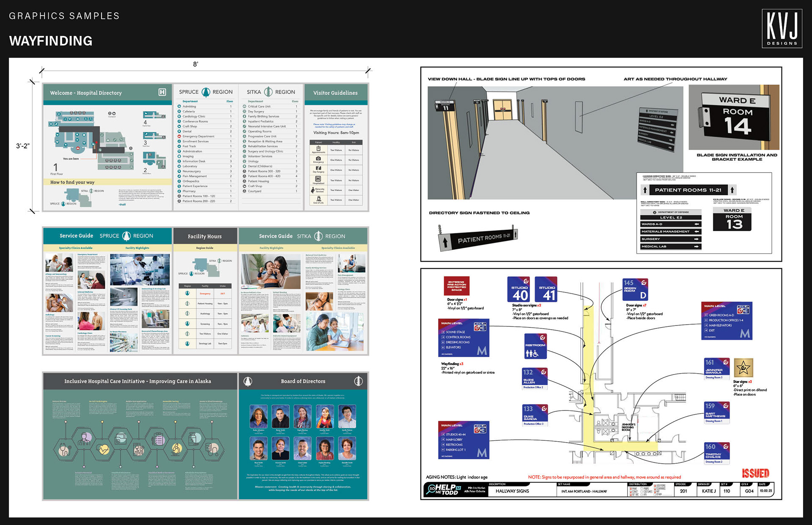Image resolution: width=812 pixels, height=525 pixels.
Task: Click the LOCATIONS distribution checkbox
Action: 655,486
